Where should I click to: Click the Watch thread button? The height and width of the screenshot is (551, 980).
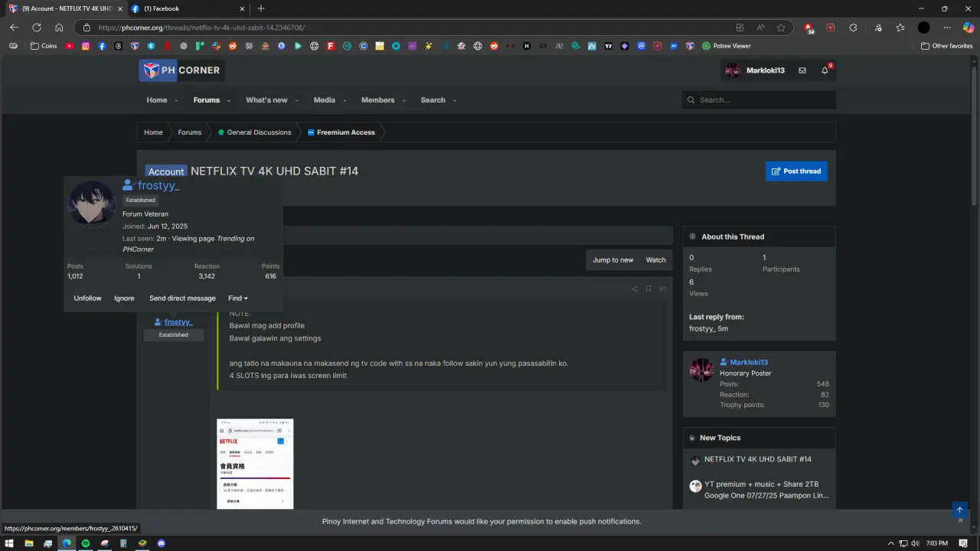coord(656,260)
